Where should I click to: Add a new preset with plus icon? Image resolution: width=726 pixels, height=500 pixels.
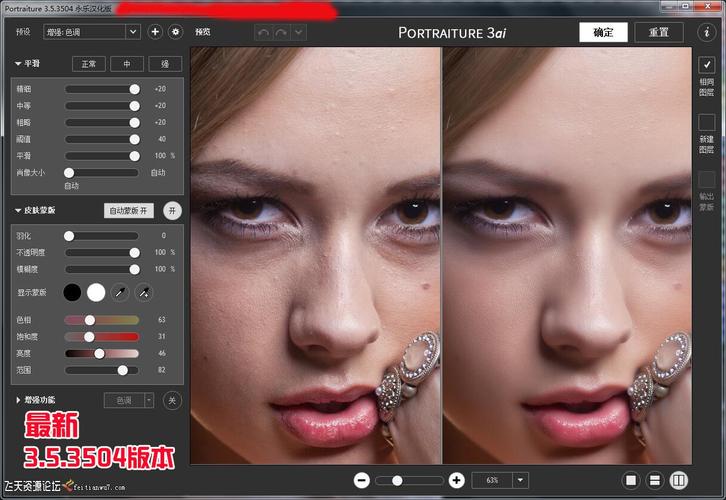(x=155, y=32)
